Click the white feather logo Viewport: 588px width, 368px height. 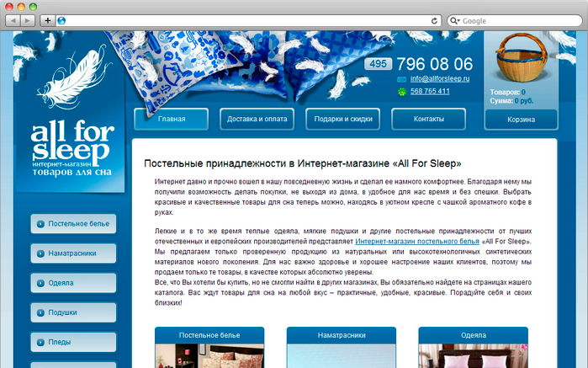74,77
